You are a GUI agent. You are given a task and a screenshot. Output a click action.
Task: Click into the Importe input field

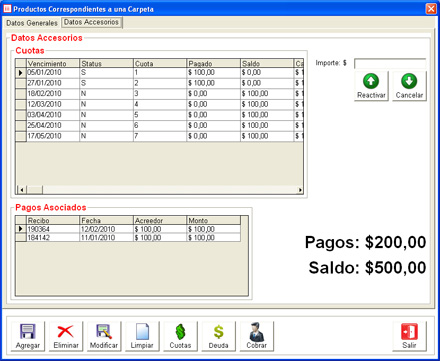390,63
